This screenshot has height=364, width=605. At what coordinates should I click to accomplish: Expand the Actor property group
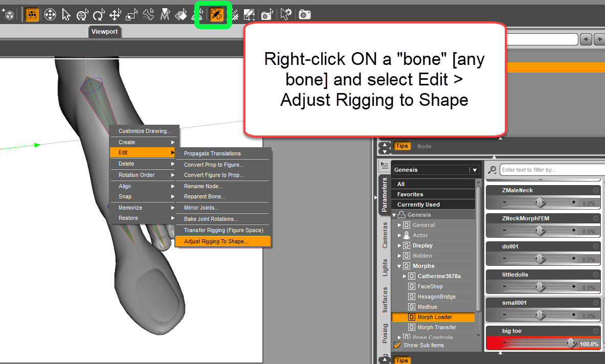coord(399,235)
